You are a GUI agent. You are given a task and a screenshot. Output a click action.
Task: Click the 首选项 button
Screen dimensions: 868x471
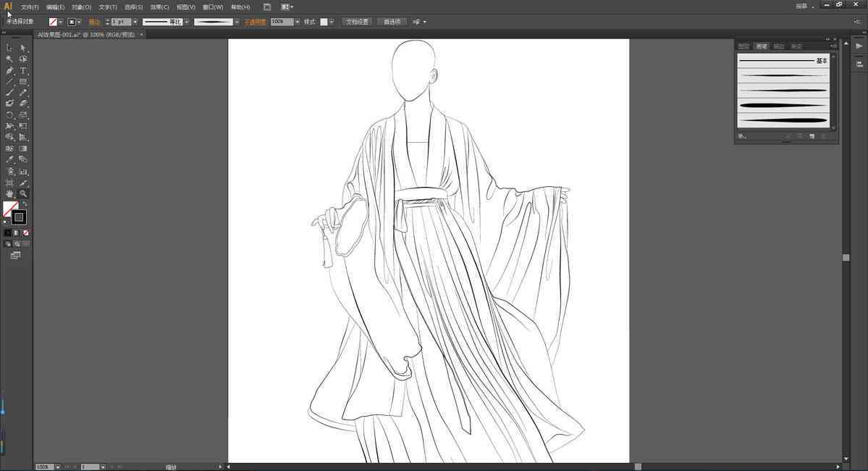tap(392, 22)
